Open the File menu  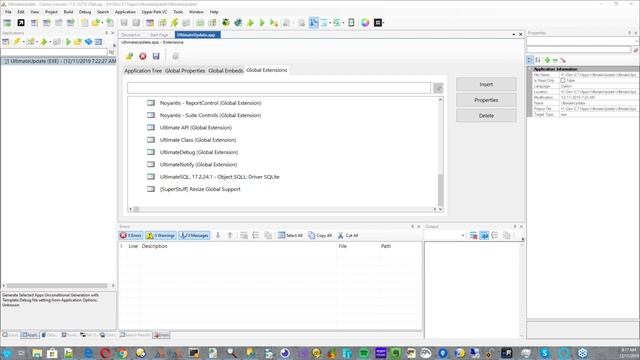click(8, 12)
